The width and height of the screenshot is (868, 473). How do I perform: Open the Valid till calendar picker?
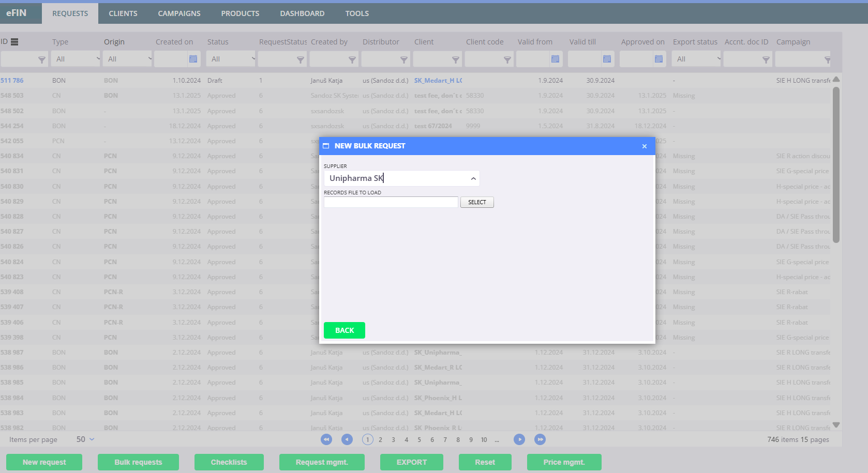pos(607,59)
